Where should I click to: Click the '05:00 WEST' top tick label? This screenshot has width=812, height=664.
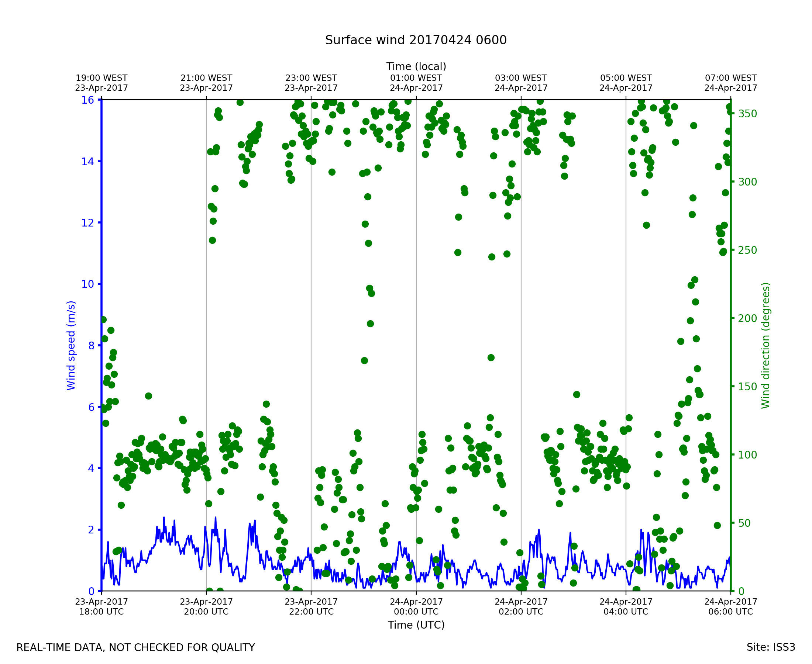[626, 79]
